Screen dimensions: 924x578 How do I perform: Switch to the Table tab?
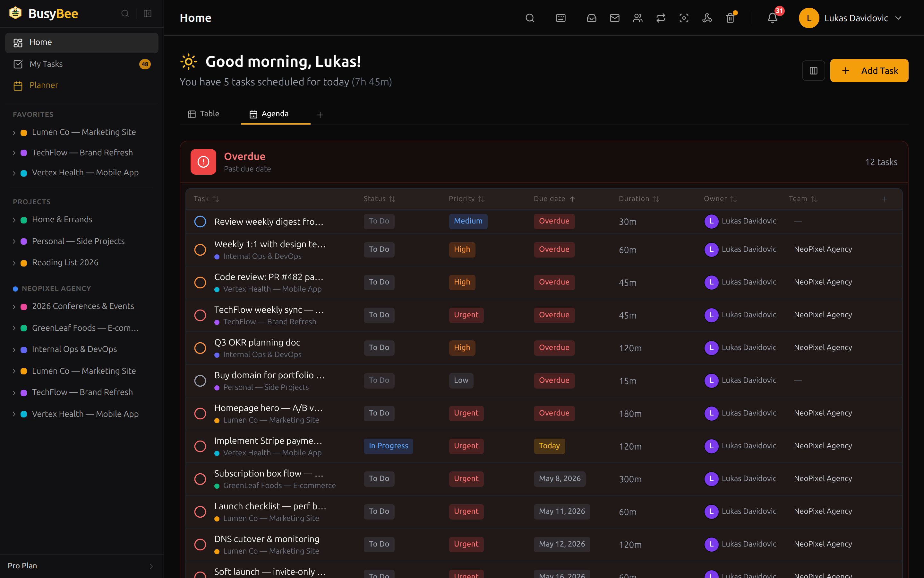point(203,114)
